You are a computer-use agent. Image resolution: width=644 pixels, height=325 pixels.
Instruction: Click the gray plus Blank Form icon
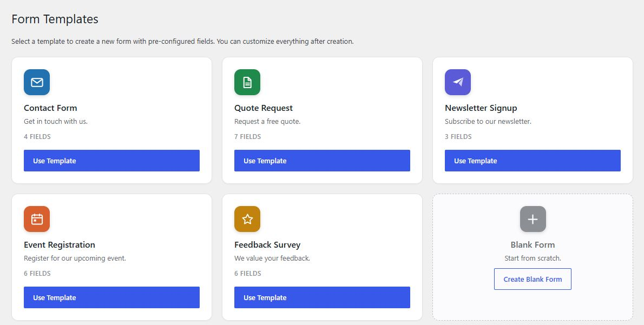[x=533, y=219]
